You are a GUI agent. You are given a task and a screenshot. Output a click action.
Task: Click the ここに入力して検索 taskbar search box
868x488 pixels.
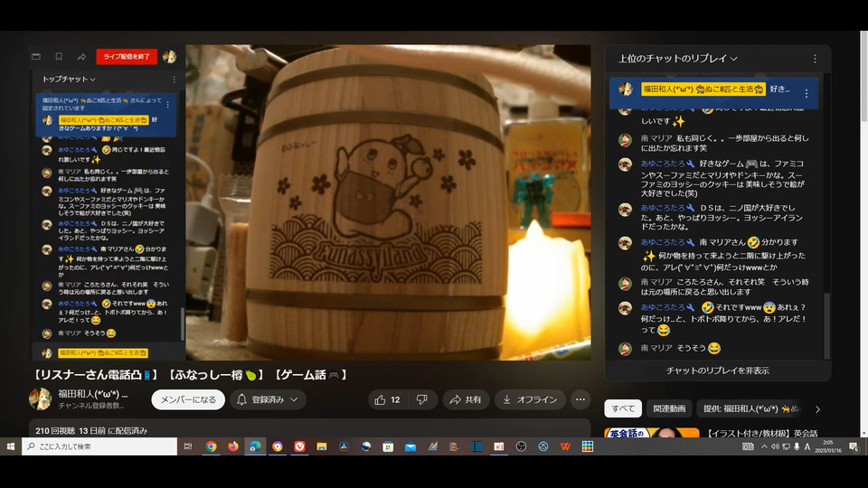(99, 446)
